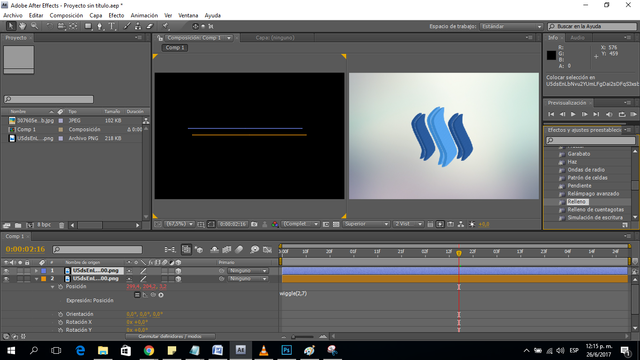Click the orange label color swatch of layer 2
Viewport: 640px width, 360px height.
(44, 279)
